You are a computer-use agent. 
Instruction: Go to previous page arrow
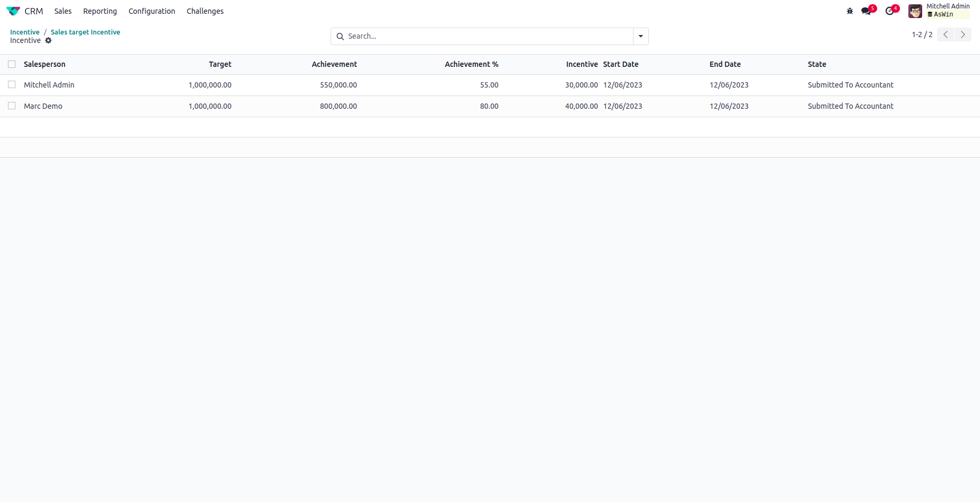point(946,35)
